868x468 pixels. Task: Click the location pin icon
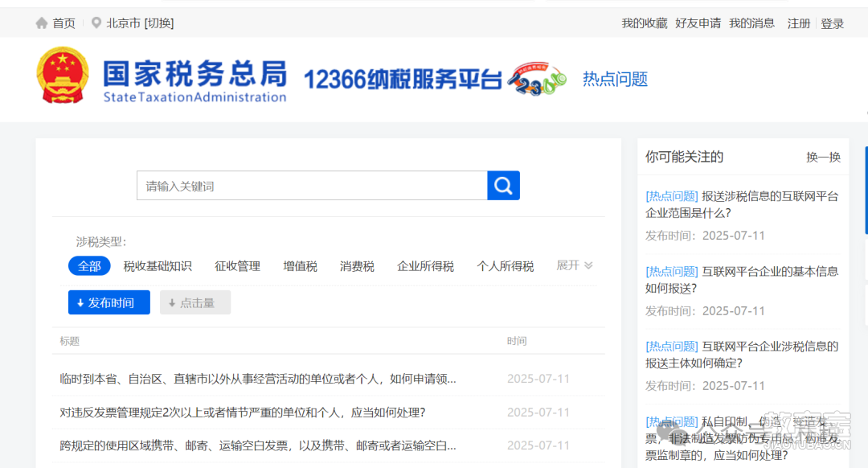click(x=96, y=23)
